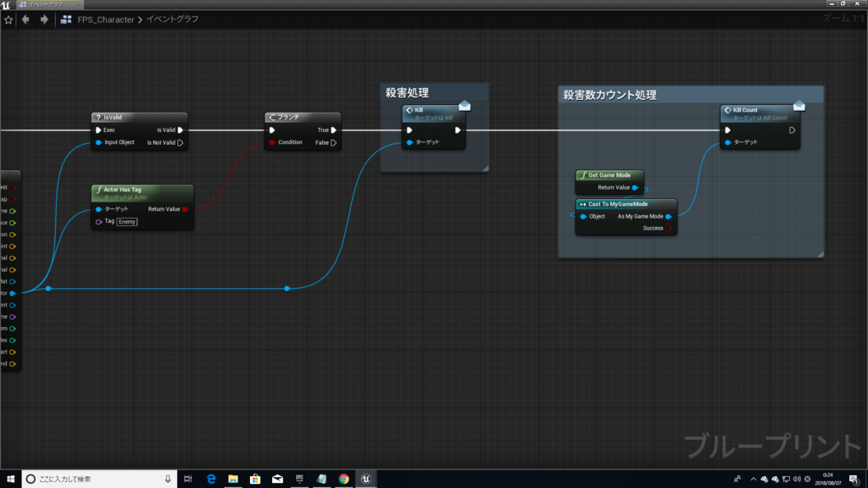Click the Kill node exec output pin
This screenshot has height=488, width=868.
coord(457,130)
